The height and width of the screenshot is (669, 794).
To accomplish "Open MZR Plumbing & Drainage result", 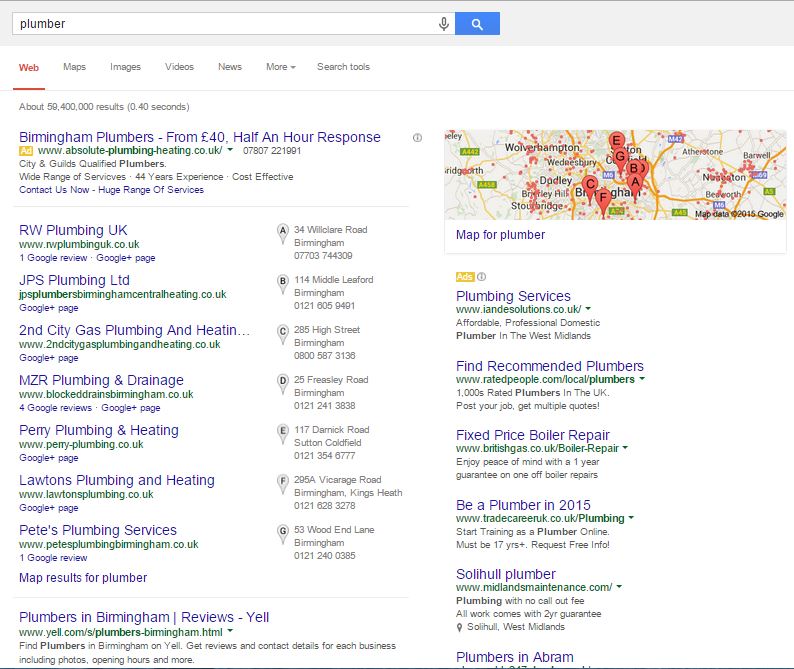I will pos(101,380).
